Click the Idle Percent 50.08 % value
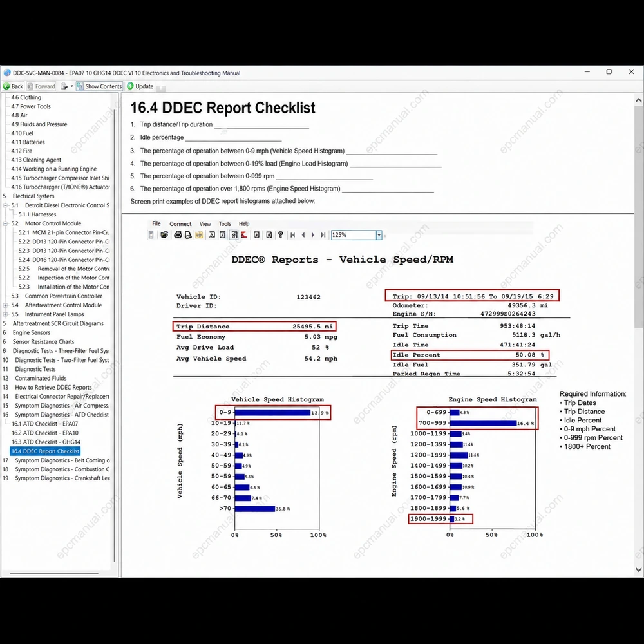The height and width of the screenshot is (644, 644). click(530, 355)
